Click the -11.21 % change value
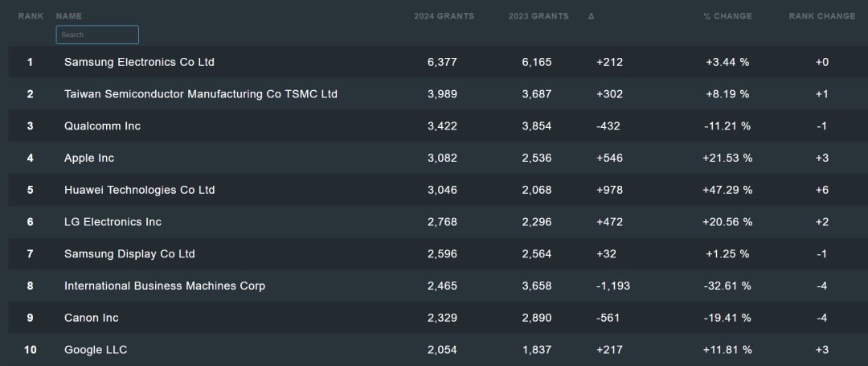 [x=727, y=126]
